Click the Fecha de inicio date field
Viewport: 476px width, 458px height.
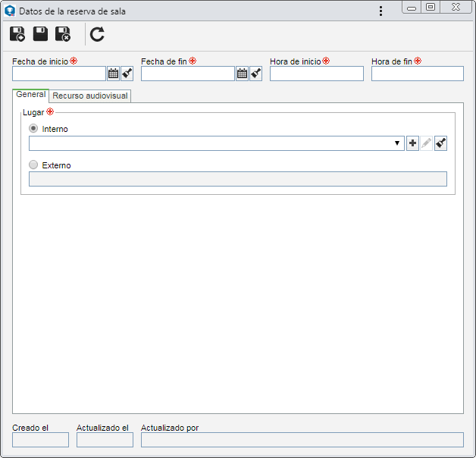pos(59,74)
